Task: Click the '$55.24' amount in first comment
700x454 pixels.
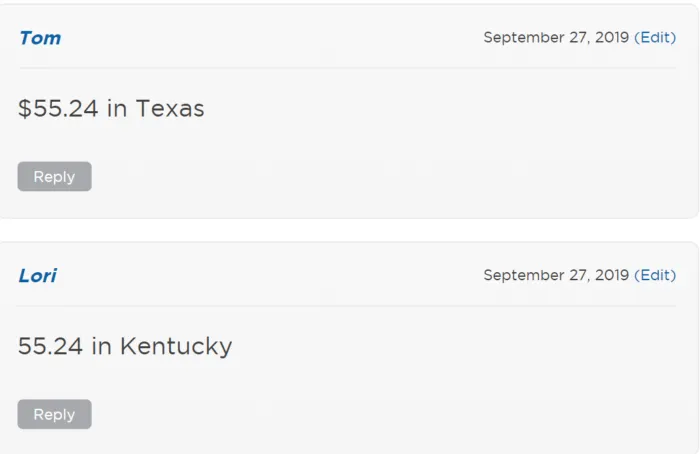Action: (58, 109)
